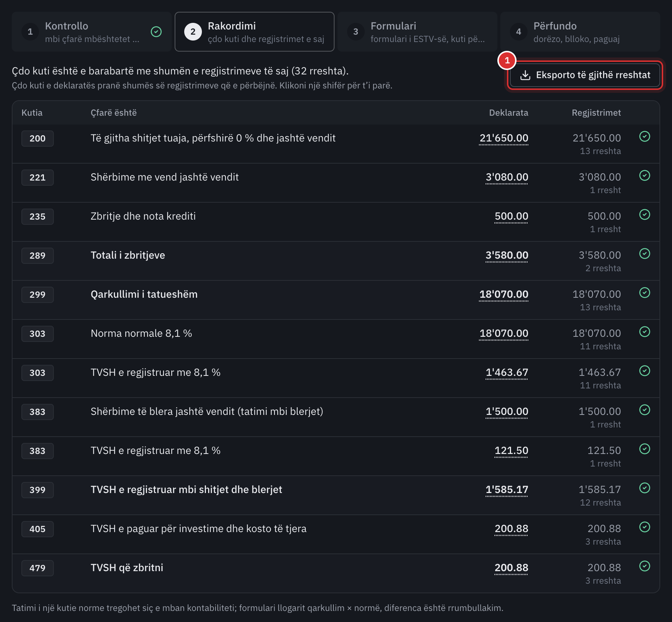
Task: Click the box 405 badge
Action: coord(38,529)
